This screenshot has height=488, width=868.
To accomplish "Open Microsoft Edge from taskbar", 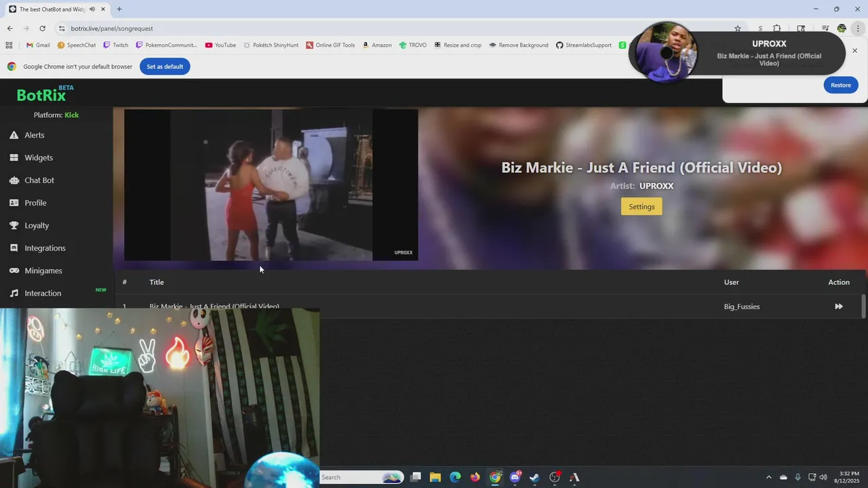I will pos(455,477).
